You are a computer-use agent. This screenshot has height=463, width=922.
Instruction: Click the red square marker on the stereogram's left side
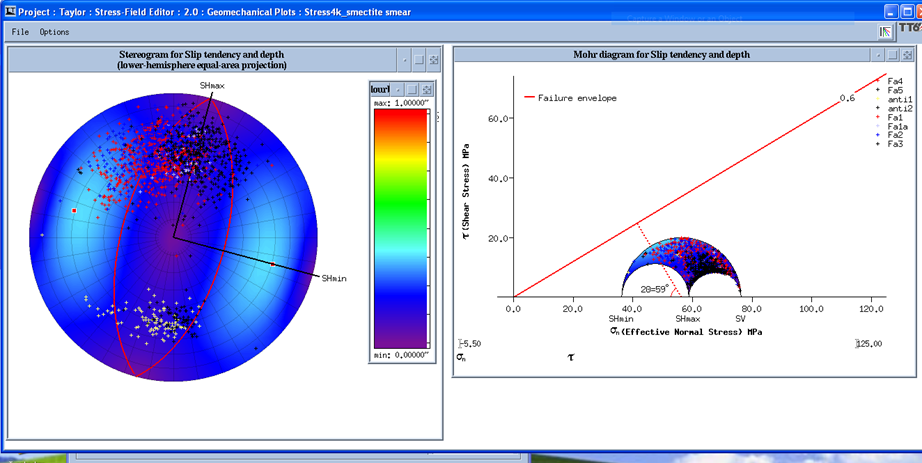[74, 210]
